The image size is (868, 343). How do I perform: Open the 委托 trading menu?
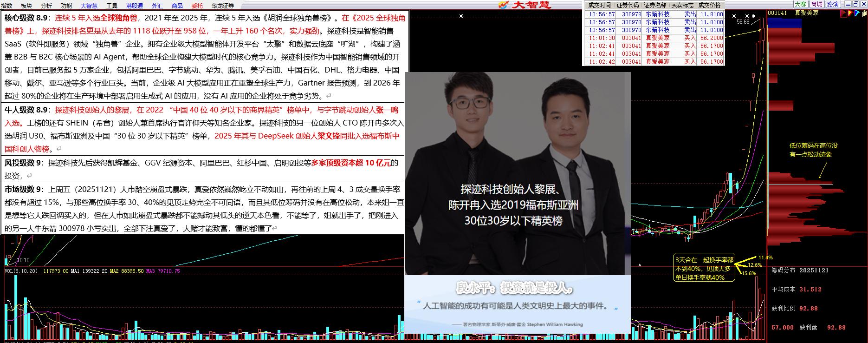tap(197, 6)
